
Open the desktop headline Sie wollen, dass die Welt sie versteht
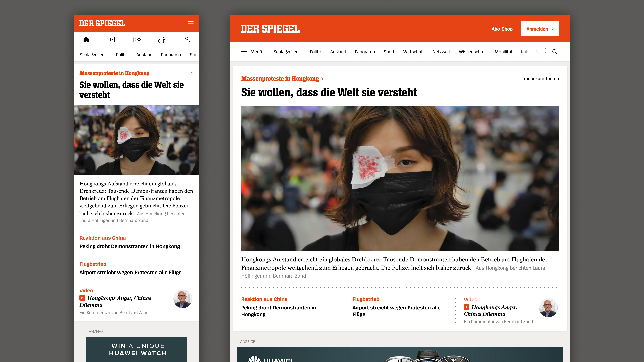point(329,93)
